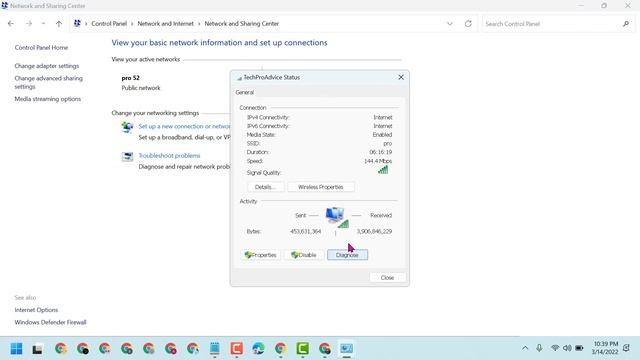This screenshot has height=360, width=640.
Task: Open the notification center icon
Action: pos(626,348)
